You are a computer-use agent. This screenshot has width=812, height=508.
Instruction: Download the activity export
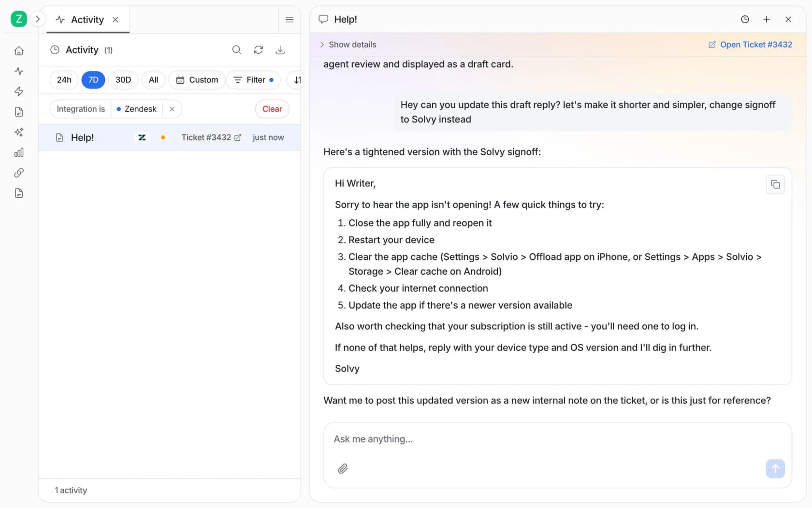coord(280,50)
